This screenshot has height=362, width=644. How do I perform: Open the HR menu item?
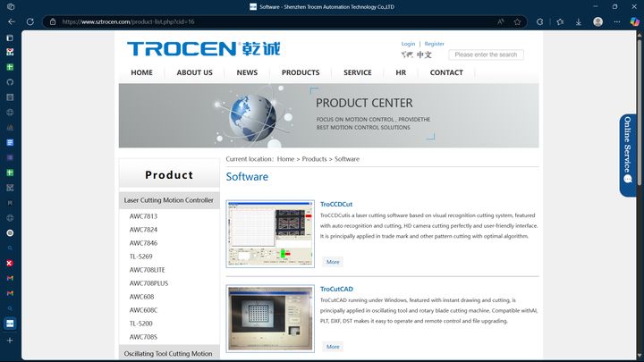(x=401, y=72)
